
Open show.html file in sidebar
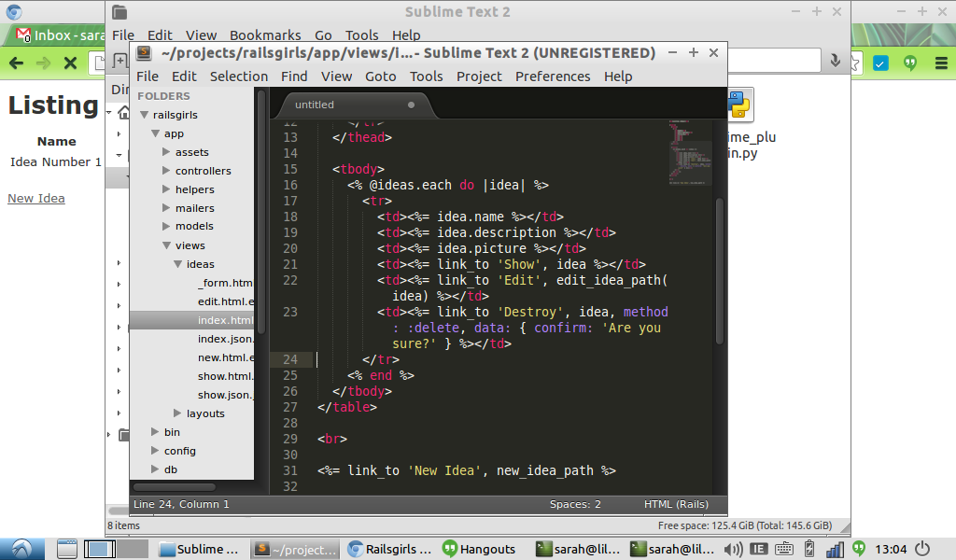pyautogui.click(x=225, y=376)
